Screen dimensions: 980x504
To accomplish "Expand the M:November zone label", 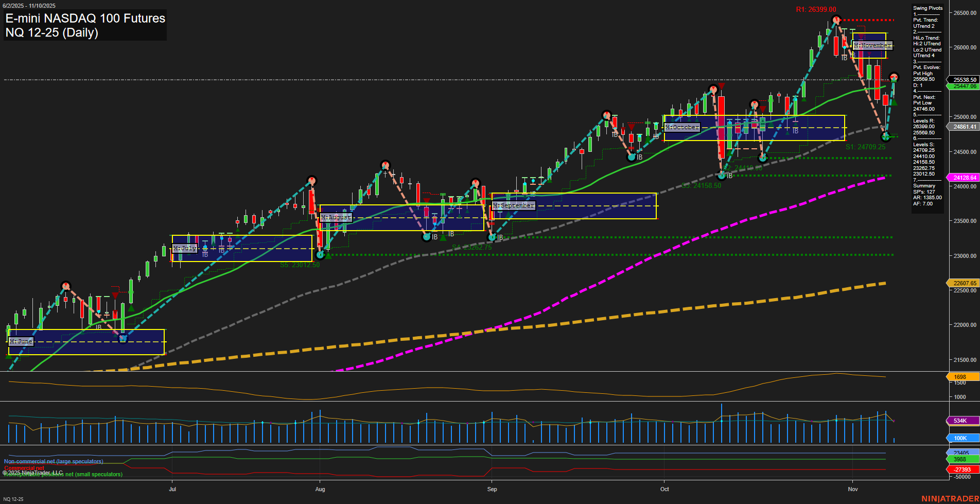I will pyautogui.click(x=873, y=46).
